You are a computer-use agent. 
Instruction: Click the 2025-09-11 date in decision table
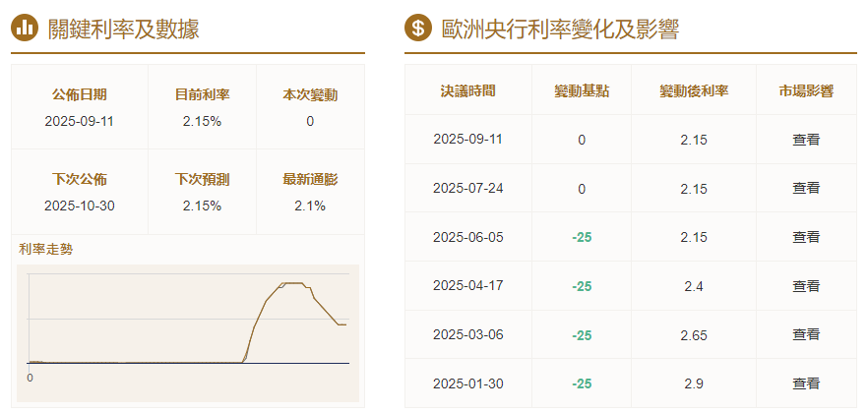tap(467, 139)
